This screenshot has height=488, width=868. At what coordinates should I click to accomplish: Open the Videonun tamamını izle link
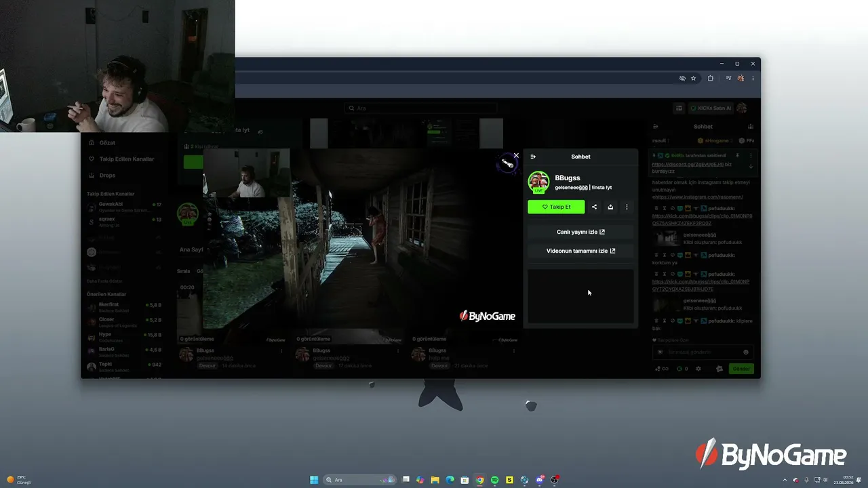[x=580, y=251]
